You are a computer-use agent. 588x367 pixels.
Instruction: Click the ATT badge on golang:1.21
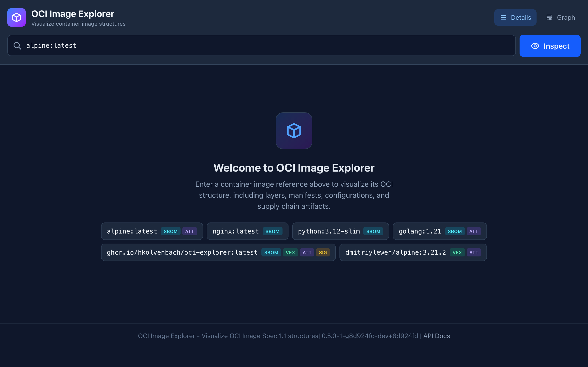tap(474, 231)
